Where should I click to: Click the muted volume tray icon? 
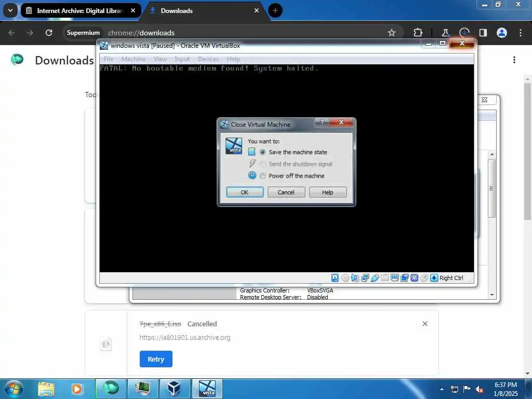click(x=480, y=390)
